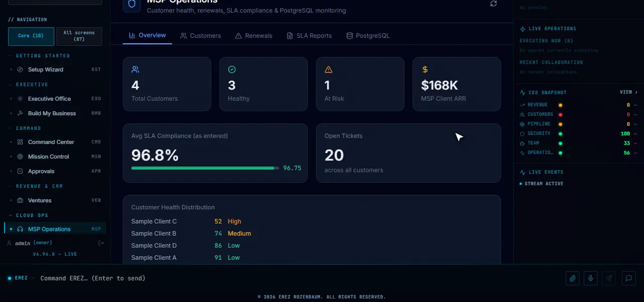Click the compass icon for Setup Wizard

coord(20,69)
